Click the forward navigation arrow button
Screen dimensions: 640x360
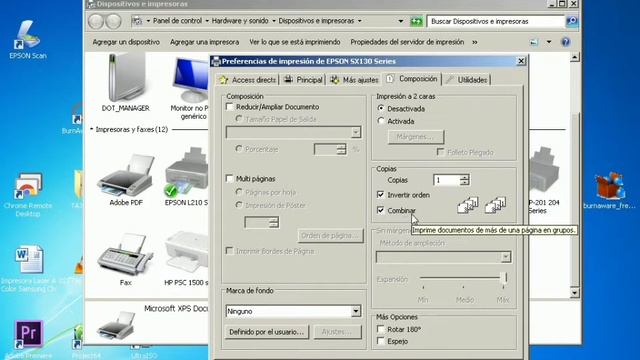tap(113, 21)
